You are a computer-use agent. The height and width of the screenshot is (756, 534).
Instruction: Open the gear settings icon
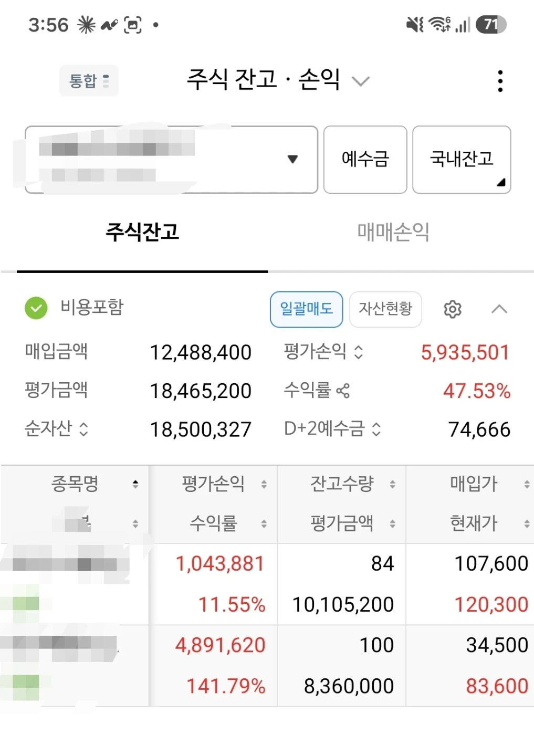point(452,309)
